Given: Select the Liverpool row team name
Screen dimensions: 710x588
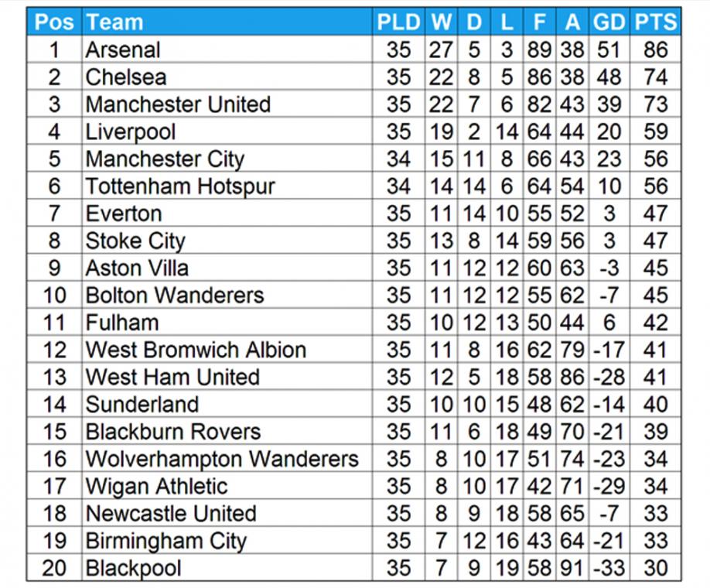Looking at the screenshot, I should 227,132.
